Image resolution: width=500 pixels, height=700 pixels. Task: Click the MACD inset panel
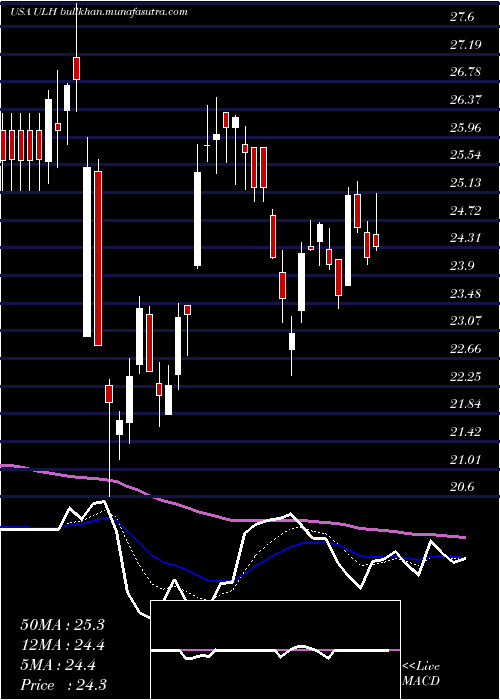click(x=275, y=650)
